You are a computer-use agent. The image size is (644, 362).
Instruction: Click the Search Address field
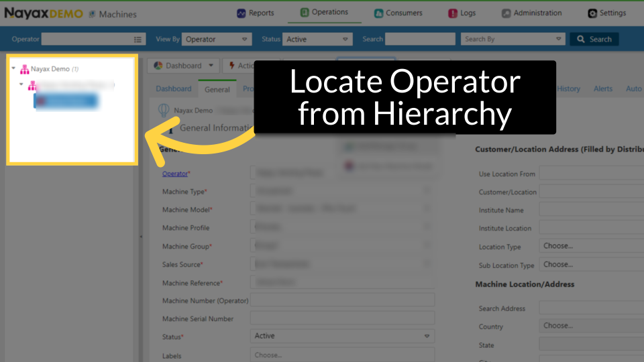592,308
